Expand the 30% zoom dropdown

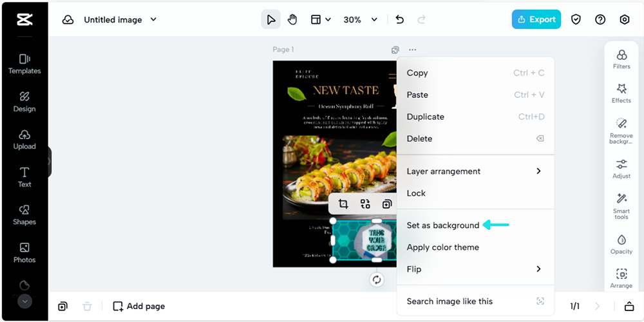pos(374,19)
